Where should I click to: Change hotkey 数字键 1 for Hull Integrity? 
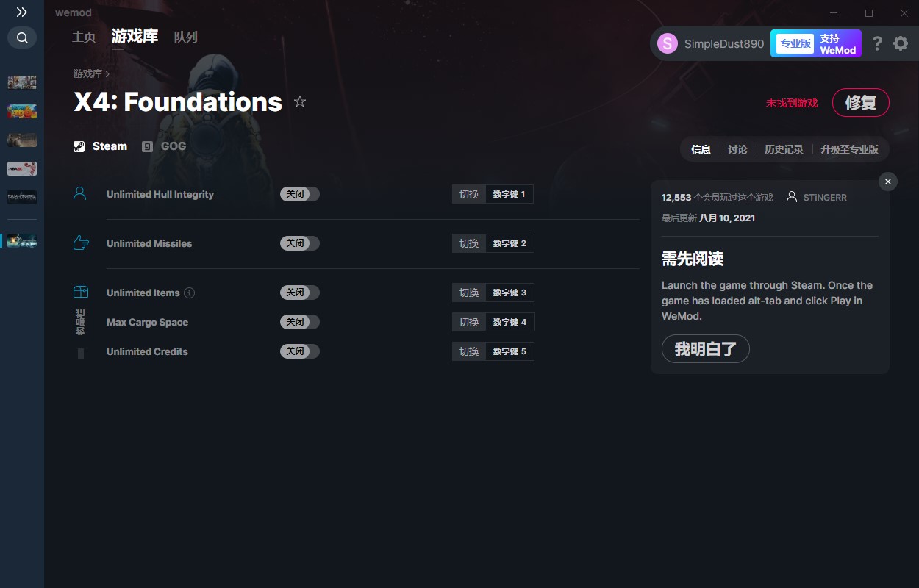tap(509, 194)
